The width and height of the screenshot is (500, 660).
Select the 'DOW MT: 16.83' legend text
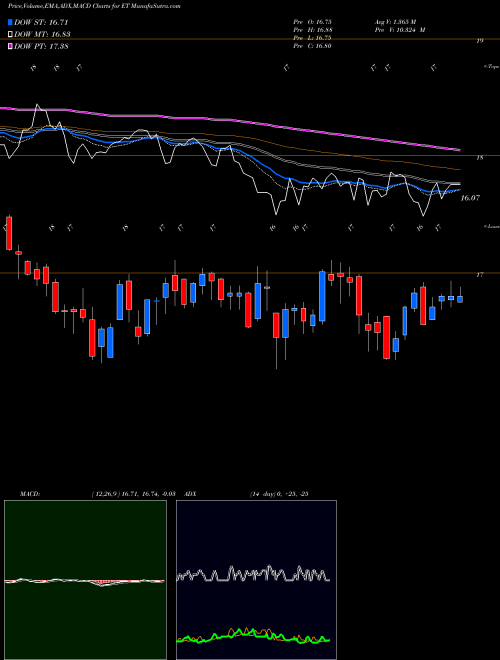42,35
